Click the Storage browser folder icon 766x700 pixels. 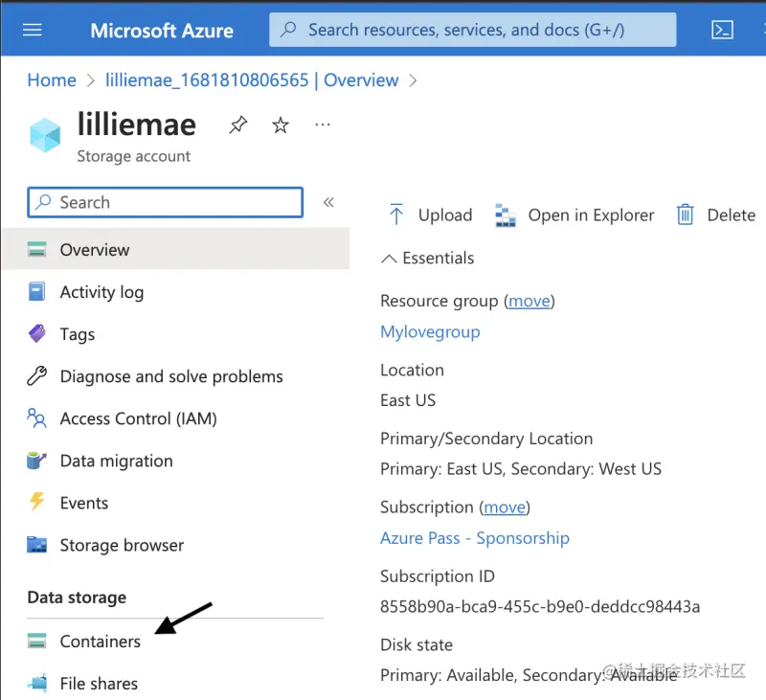(x=36, y=544)
